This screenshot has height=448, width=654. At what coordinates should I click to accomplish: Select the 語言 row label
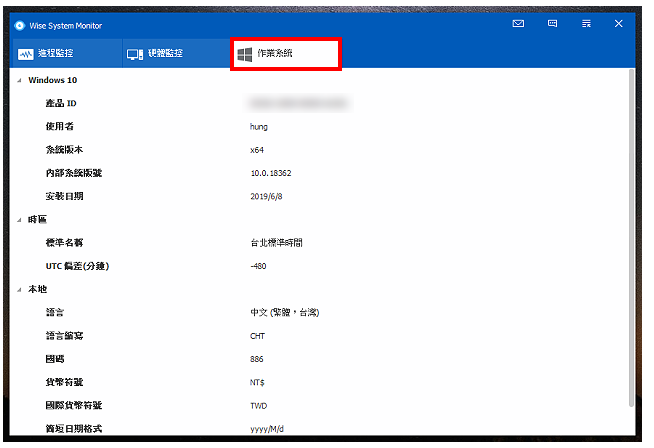(55, 312)
